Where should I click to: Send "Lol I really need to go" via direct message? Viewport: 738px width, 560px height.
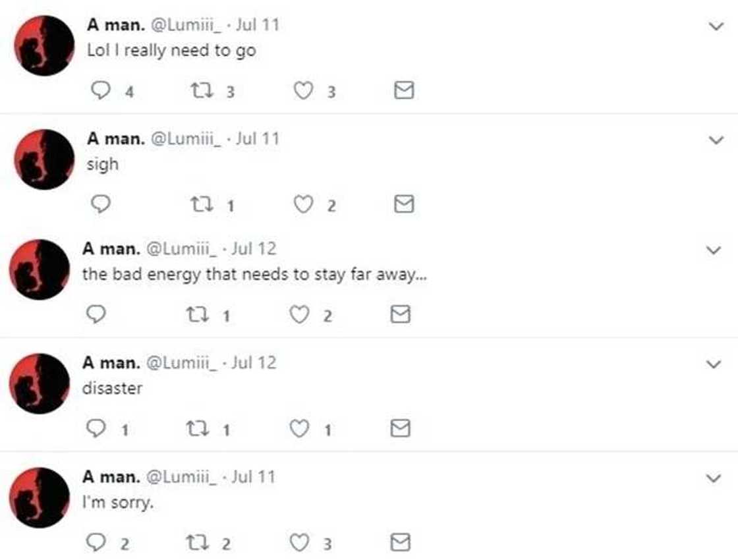tap(403, 91)
